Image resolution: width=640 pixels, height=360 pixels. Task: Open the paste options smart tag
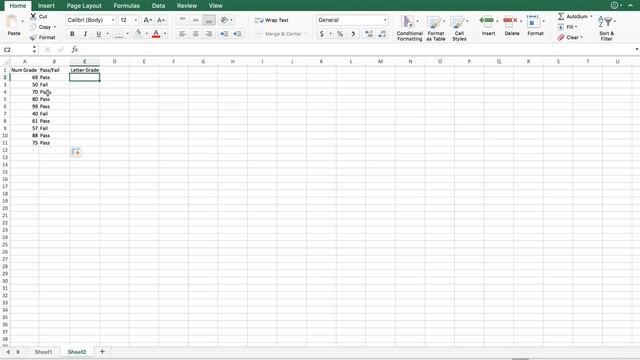(76, 152)
